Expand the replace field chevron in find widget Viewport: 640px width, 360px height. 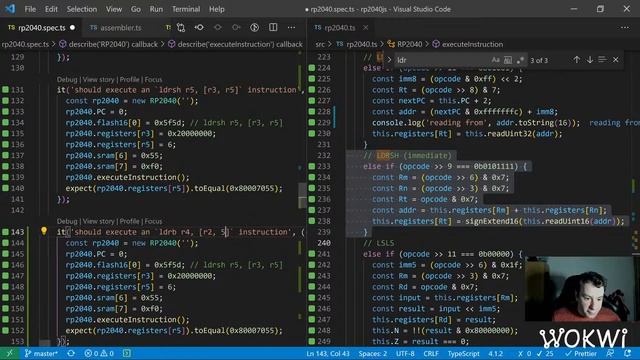[x=389, y=60]
